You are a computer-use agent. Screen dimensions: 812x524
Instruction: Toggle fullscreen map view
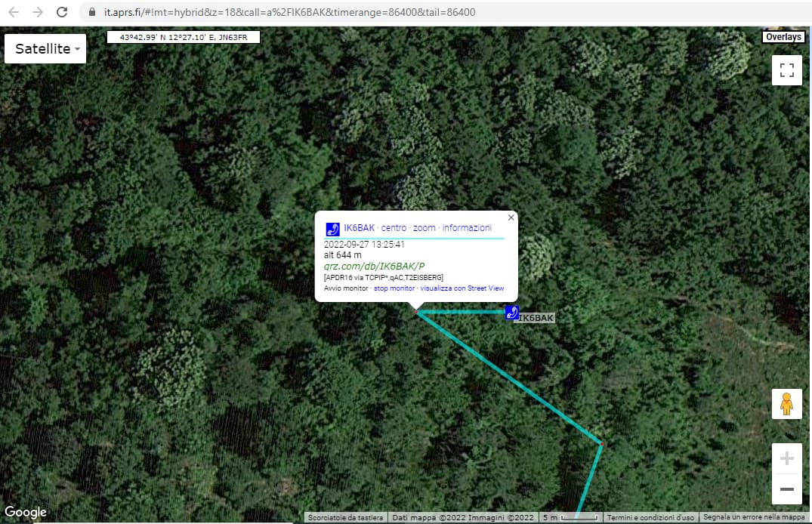point(786,70)
